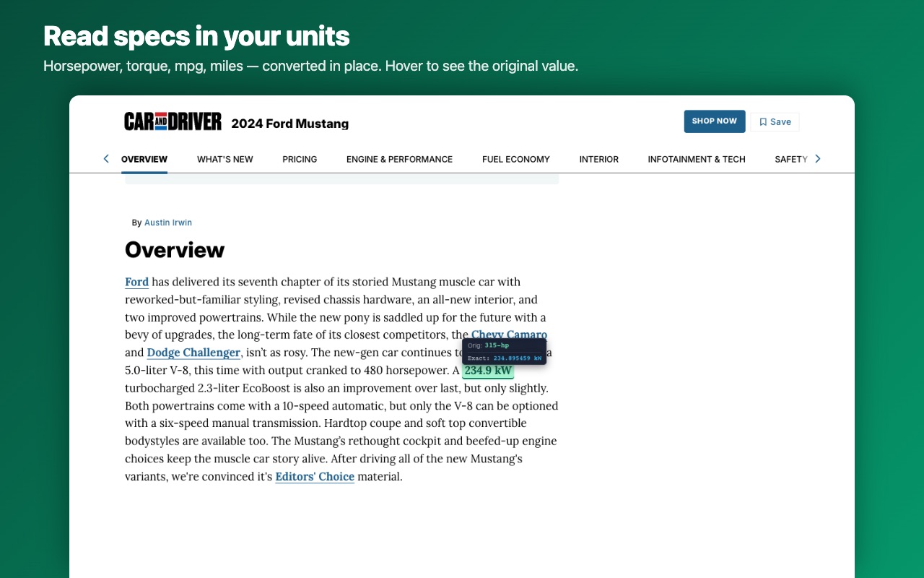This screenshot has height=578, width=924.
Task: Select the Safety tab
Action: [791, 159]
